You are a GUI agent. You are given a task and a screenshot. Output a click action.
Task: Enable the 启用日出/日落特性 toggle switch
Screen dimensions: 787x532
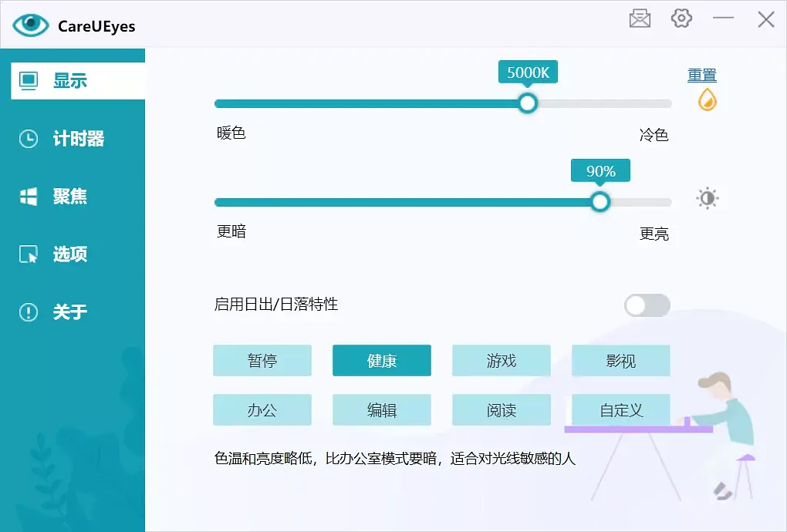[647, 305]
